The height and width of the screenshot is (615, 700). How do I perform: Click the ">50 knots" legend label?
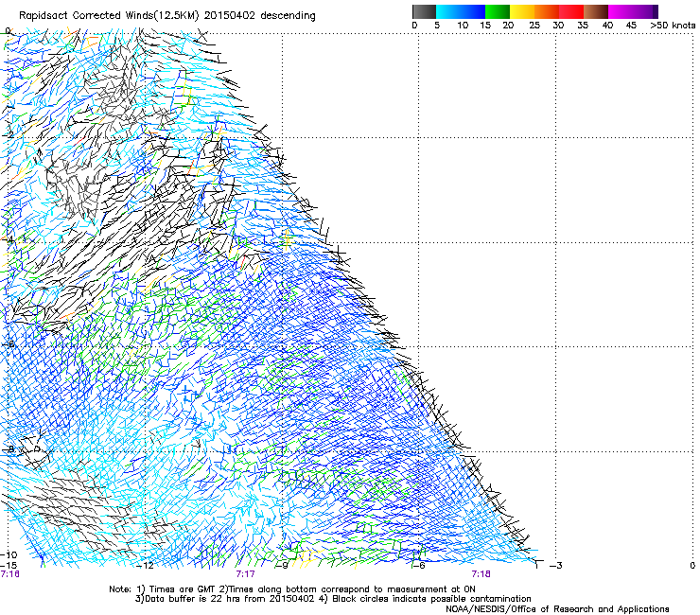pos(673,26)
